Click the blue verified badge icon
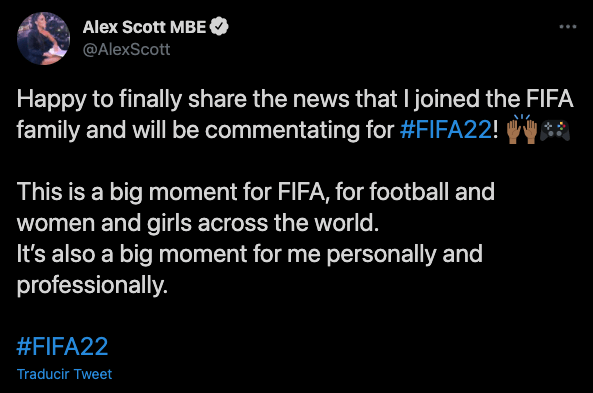 point(219,27)
